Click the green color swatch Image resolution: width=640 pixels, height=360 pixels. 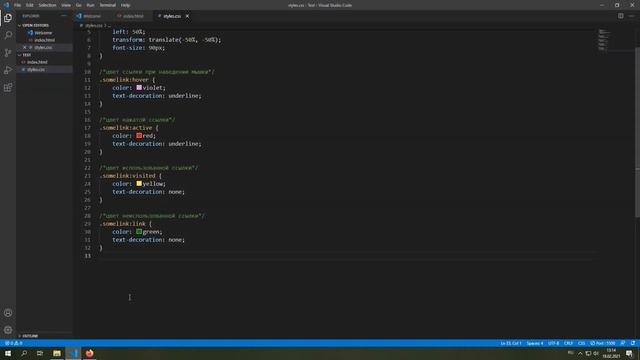[x=139, y=231]
